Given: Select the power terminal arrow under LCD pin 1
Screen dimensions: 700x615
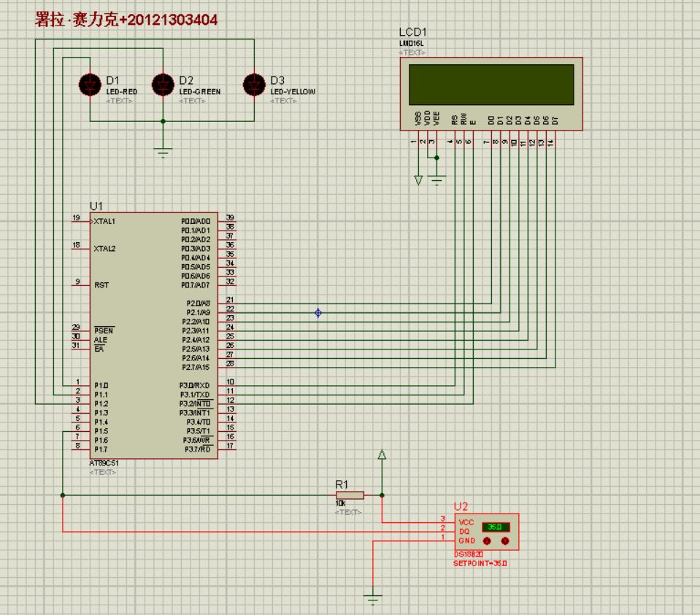Looking at the screenshot, I should pos(418,180).
